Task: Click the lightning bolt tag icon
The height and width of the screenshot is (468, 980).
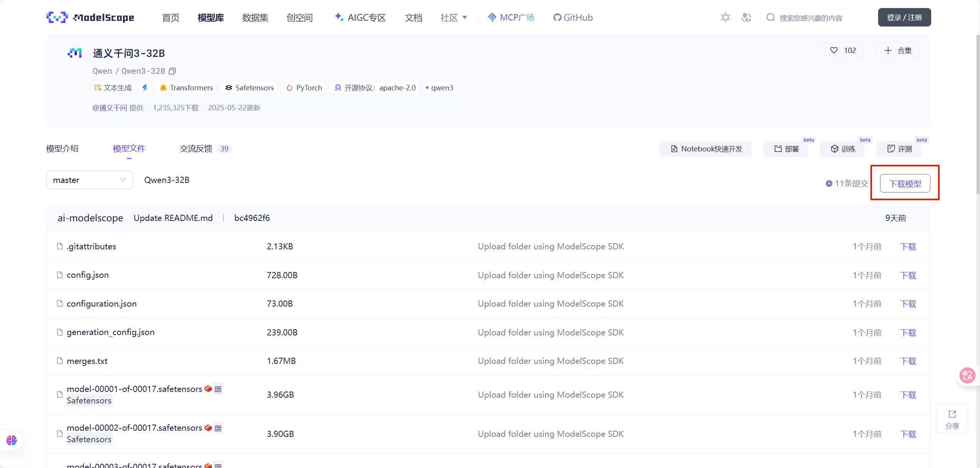Action: (145, 88)
